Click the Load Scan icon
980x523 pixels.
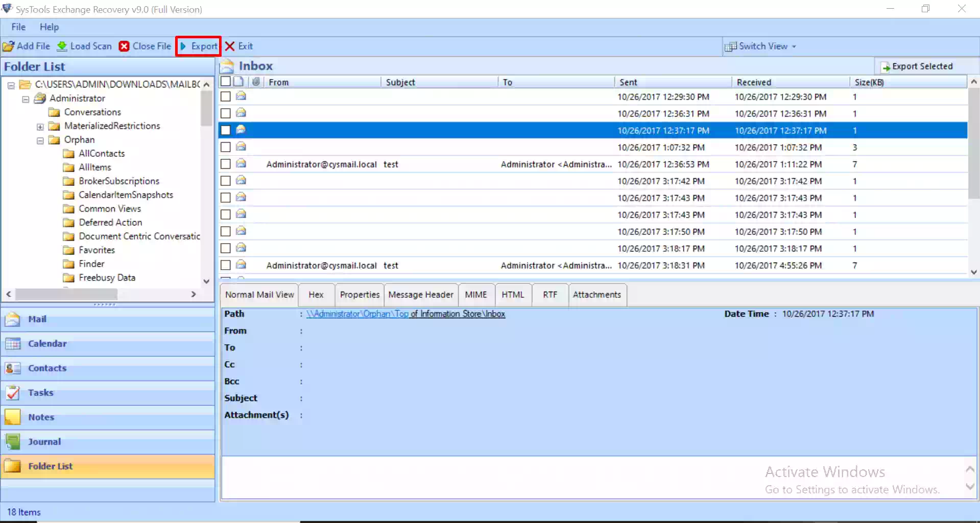click(62, 46)
